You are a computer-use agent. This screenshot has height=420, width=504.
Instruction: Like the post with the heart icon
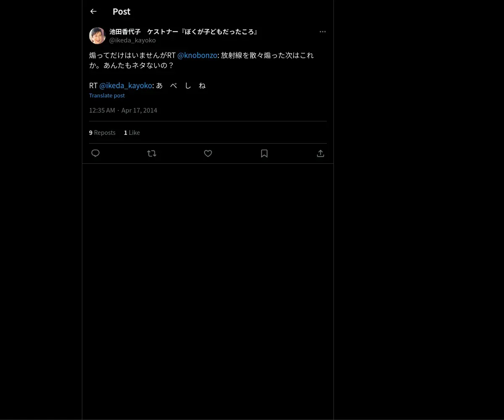point(208,153)
